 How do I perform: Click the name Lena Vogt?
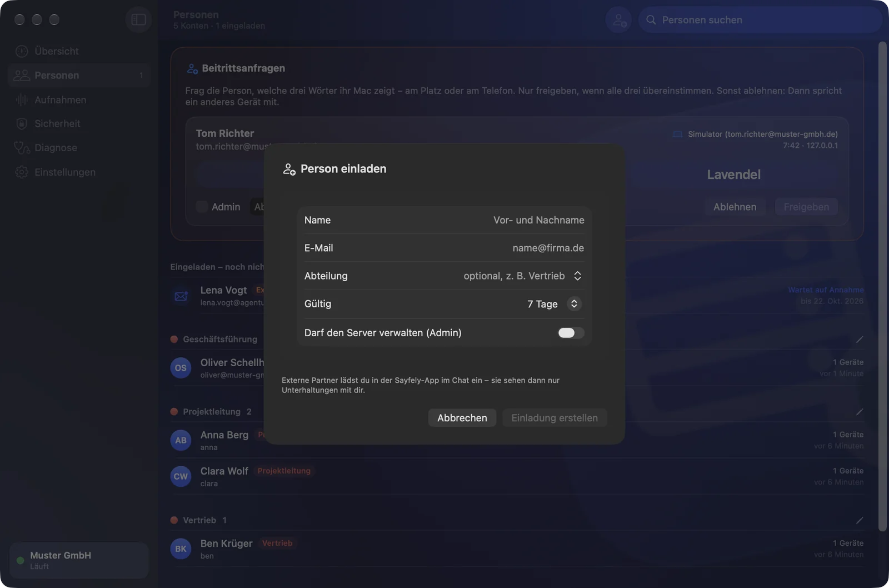tap(223, 290)
